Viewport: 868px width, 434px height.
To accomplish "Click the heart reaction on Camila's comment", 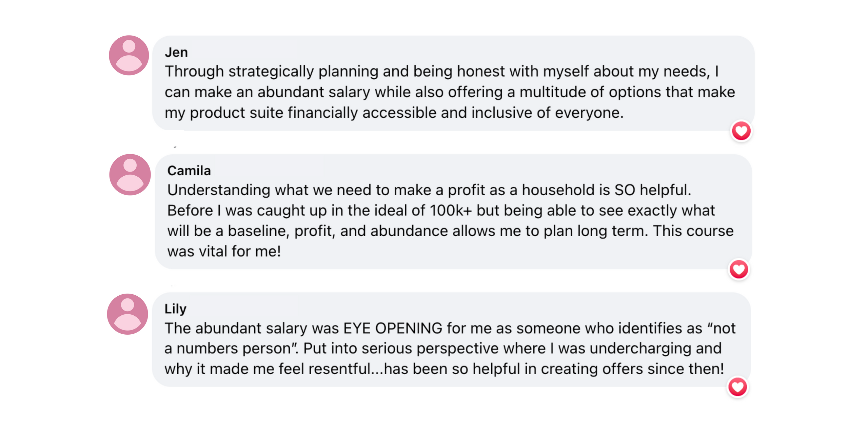I will tap(739, 270).
